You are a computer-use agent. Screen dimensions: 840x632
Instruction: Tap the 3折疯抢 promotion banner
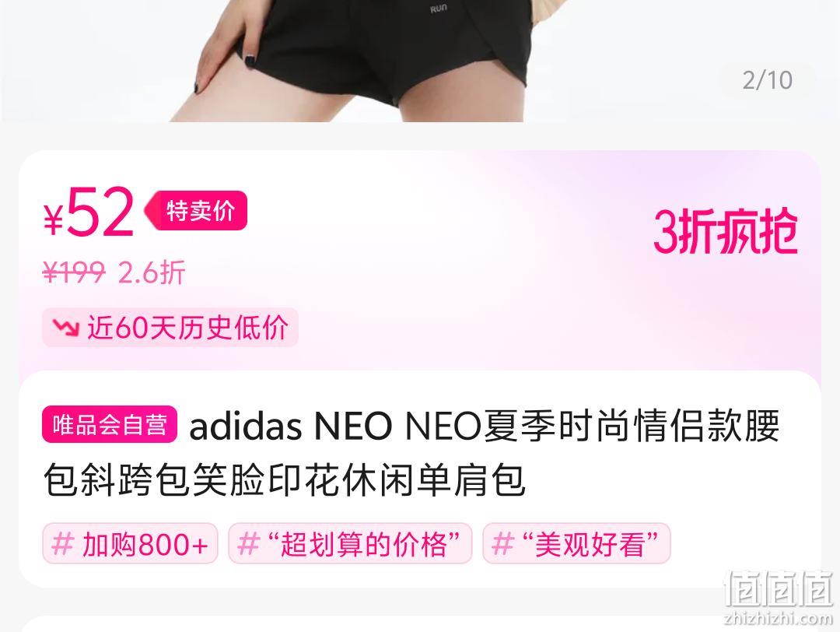[726, 231]
